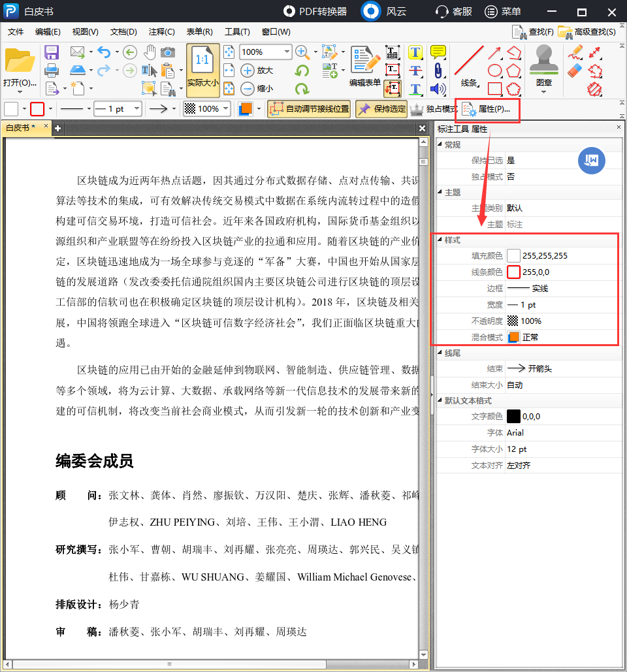627x672 pixels.
Task: Select the pencil freehand drawing tool
Action: [575, 52]
